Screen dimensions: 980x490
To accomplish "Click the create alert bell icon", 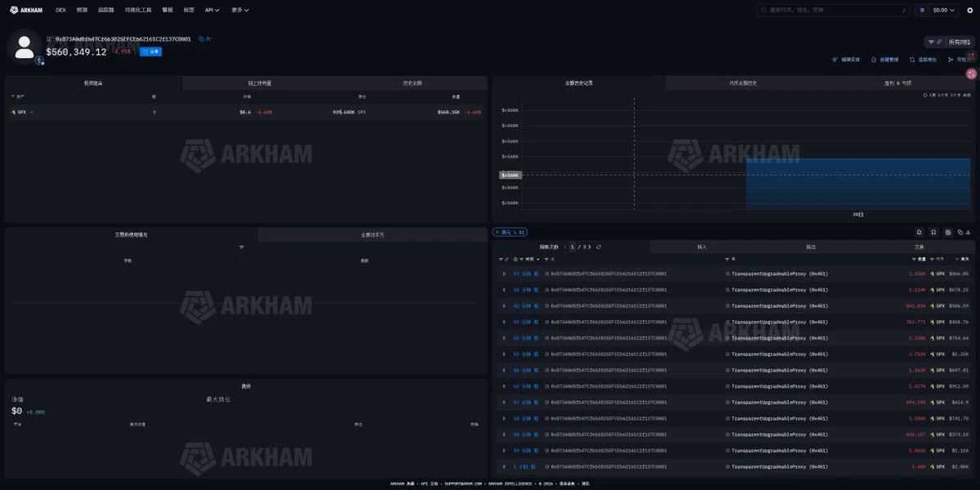I will (x=874, y=60).
